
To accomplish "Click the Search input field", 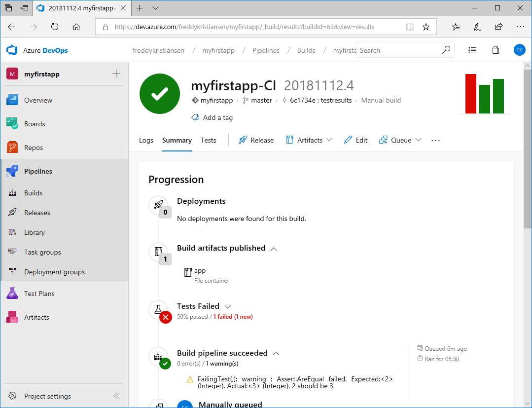I will (x=399, y=50).
